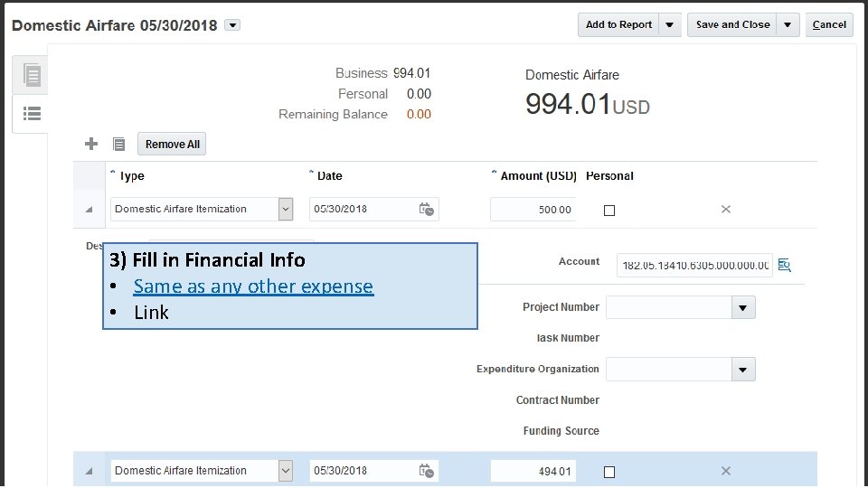Click the Cancel button
Image resolution: width=868 pixels, height=488 pixels.
(x=829, y=25)
